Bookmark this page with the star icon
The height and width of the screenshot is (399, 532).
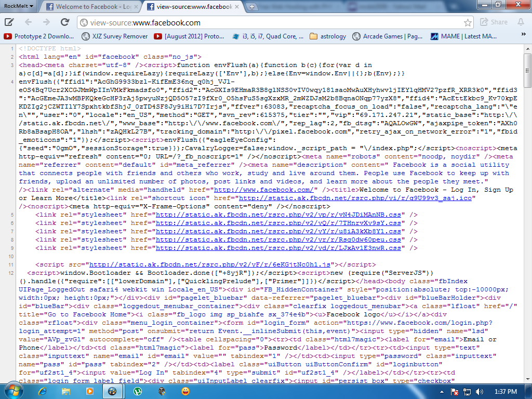468,23
